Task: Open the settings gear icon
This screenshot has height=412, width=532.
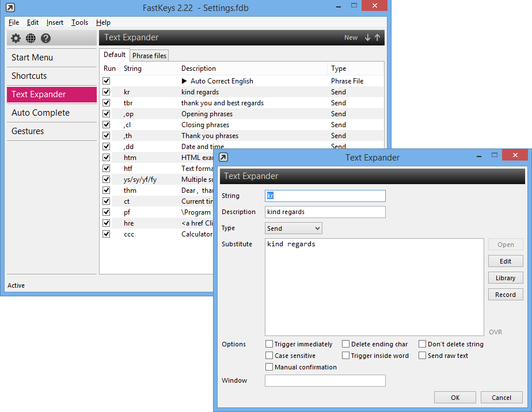Action: click(x=16, y=39)
